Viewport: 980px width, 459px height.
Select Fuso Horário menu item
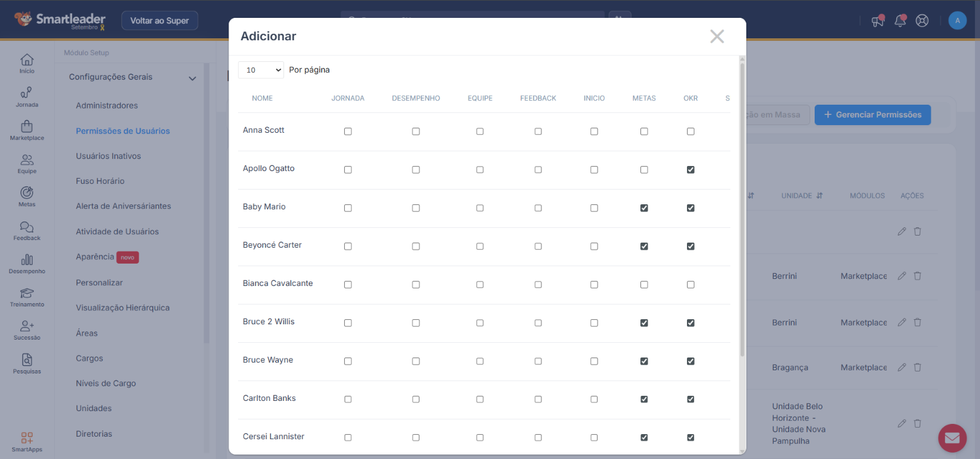tap(100, 181)
